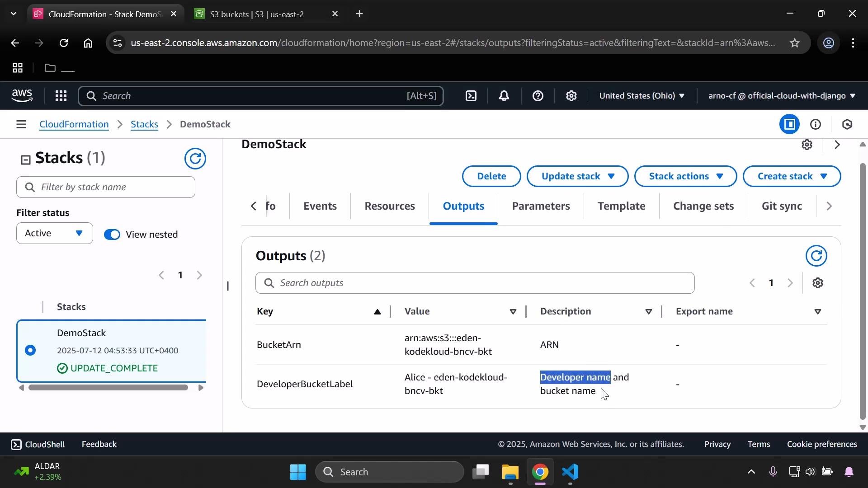Toggle the View nested switch
Viewport: 868px width, 488px height.
pyautogui.click(x=112, y=235)
